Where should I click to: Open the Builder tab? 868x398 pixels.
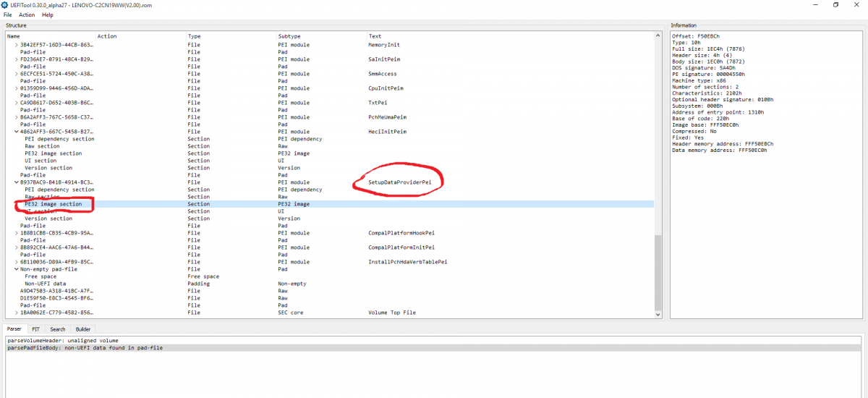pyautogui.click(x=83, y=329)
